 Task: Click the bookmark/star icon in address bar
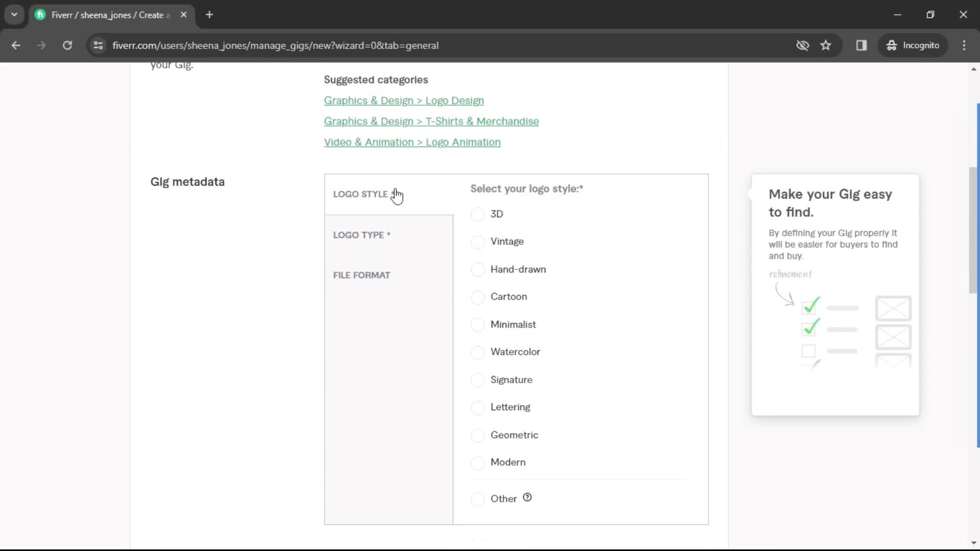tap(826, 45)
